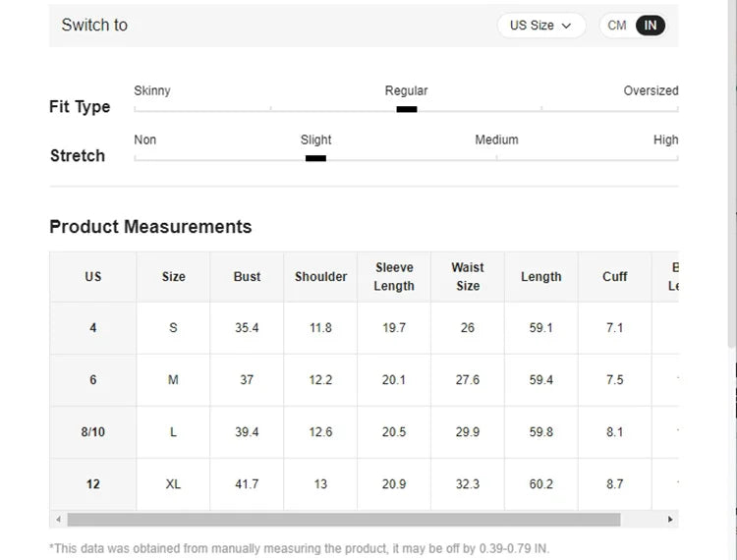Click the Slight stretch slider marker
737x560 pixels.
pos(315,158)
